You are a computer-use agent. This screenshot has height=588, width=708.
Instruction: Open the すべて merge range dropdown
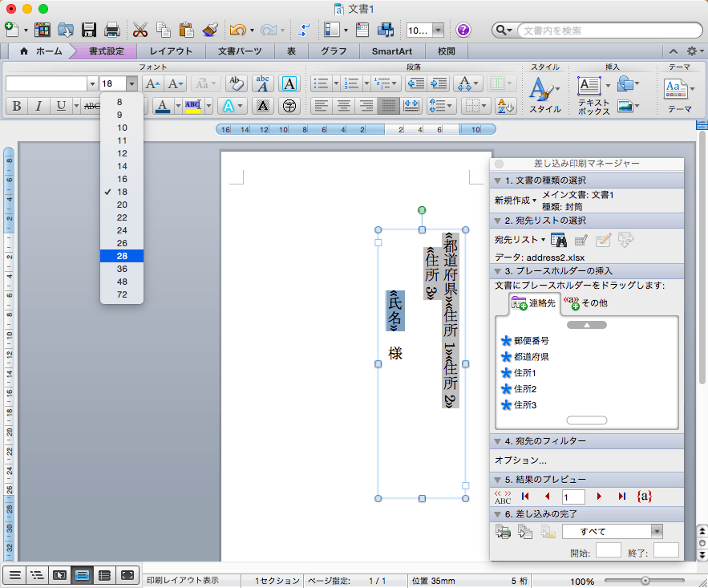tap(657, 531)
